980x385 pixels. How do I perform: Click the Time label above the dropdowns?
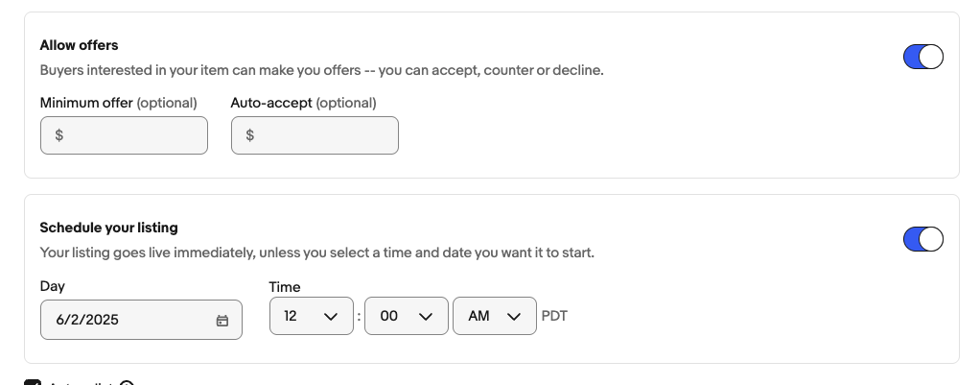(x=285, y=287)
